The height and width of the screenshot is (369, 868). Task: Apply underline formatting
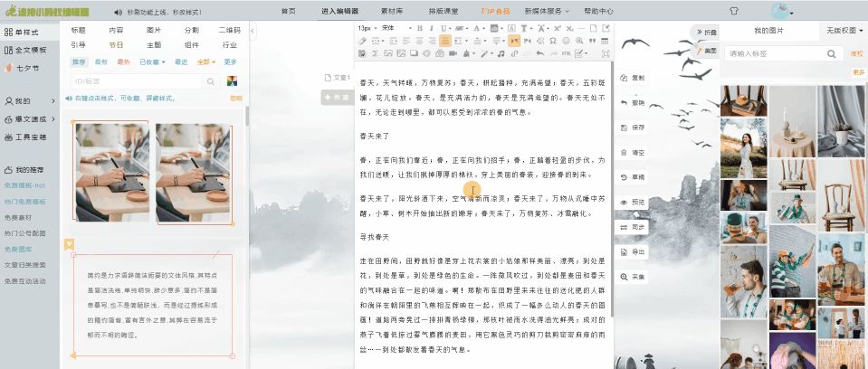pos(443,28)
